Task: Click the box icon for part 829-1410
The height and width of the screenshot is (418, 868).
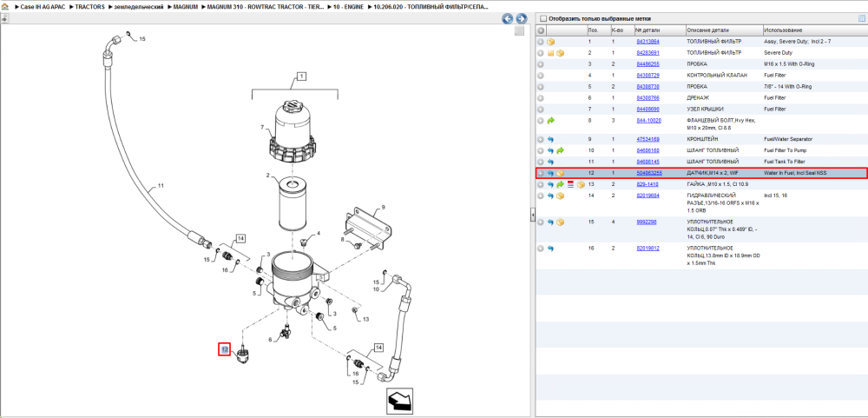Action: coord(581,184)
